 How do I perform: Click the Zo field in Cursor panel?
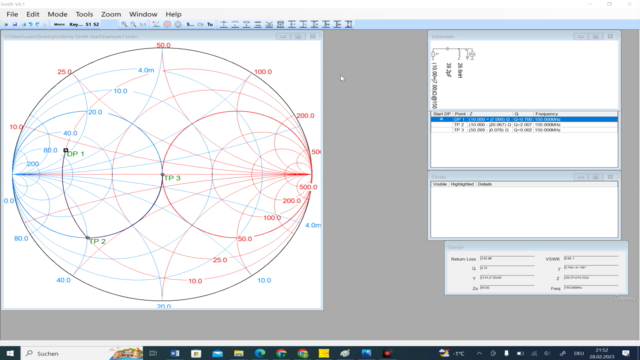click(x=507, y=288)
